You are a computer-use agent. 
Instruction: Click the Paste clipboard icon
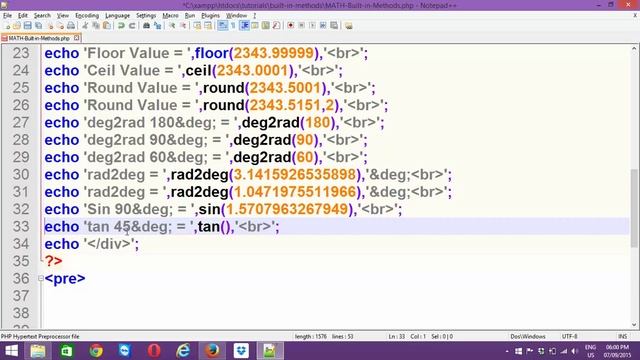pyautogui.click(x=107, y=26)
